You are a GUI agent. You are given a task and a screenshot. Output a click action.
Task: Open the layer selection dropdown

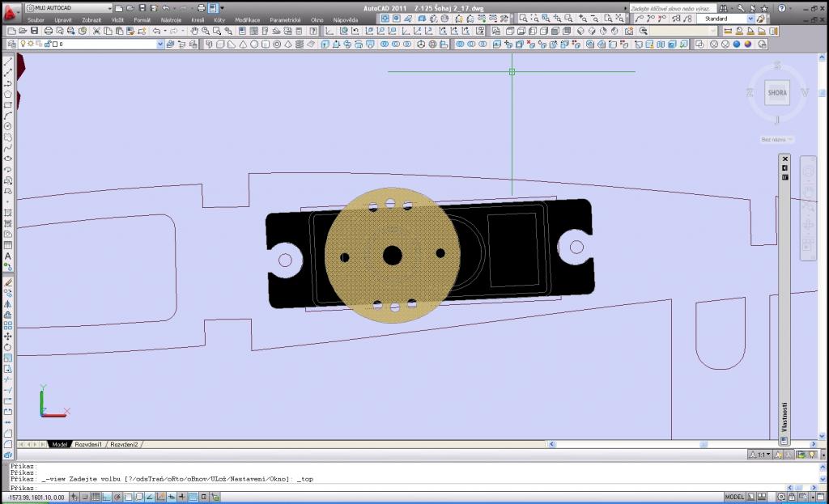tap(159, 44)
